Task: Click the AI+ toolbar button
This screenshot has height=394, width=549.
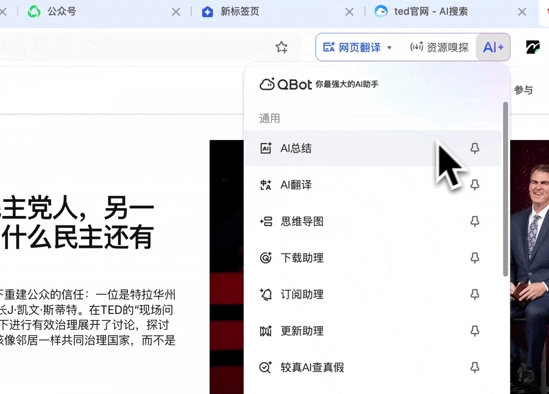Action: pos(493,47)
